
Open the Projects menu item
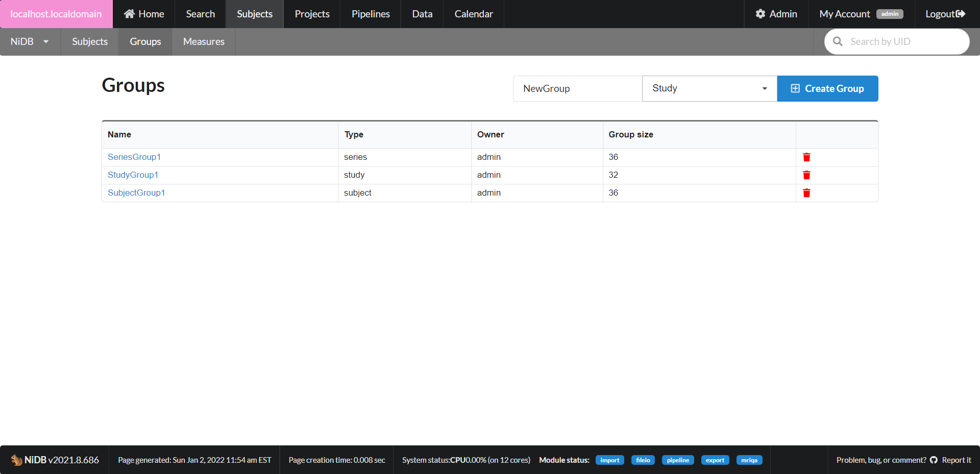(311, 14)
